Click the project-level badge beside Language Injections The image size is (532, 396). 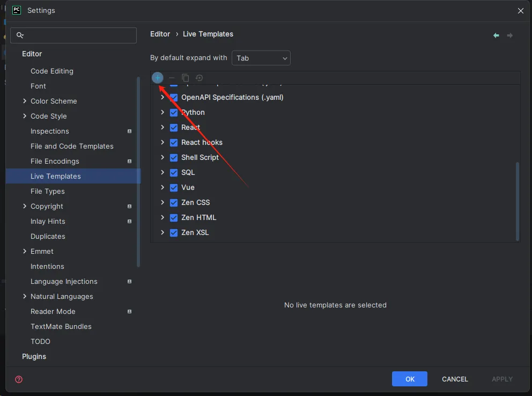click(129, 281)
